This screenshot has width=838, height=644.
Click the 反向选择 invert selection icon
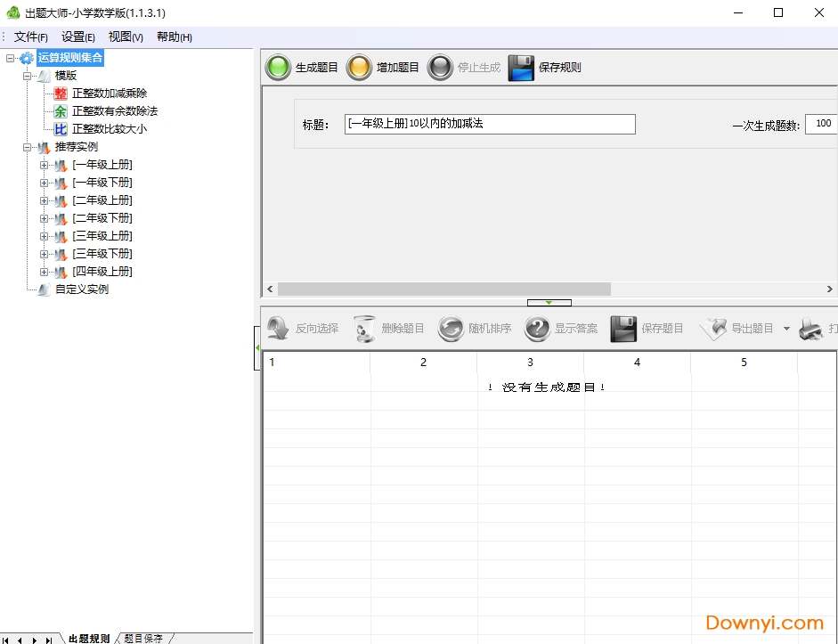pyautogui.click(x=278, y=329)
